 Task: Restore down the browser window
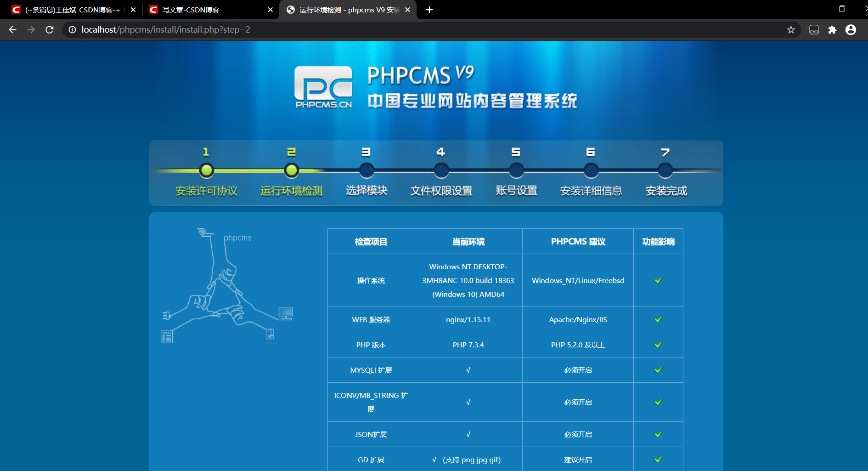point(842,9)
